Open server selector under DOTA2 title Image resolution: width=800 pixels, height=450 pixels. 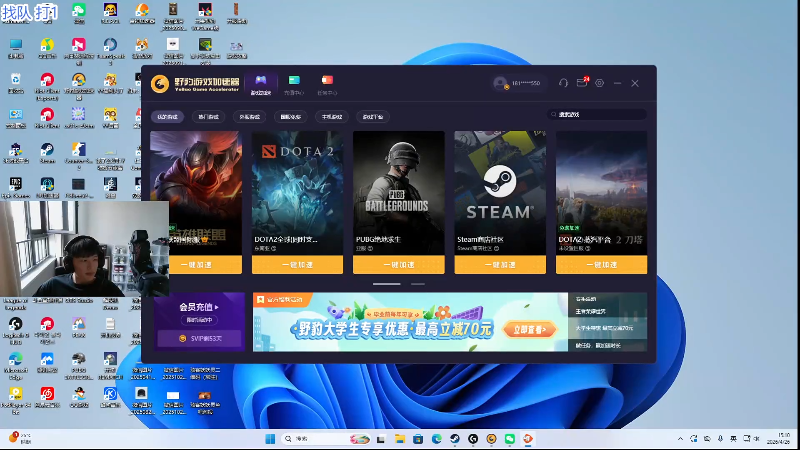point(265,248)
